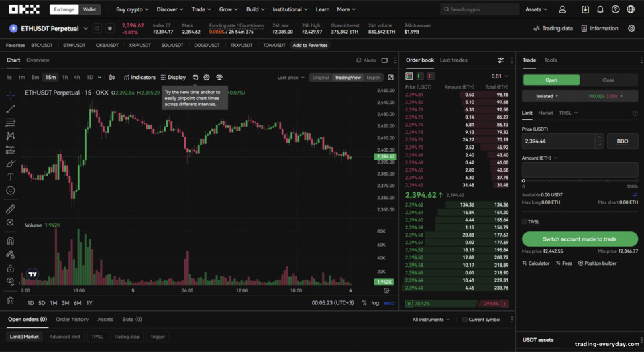This screenshot has width=644, height=352.
Task: Click the notifications bell icon
Action: click(600, 9)
